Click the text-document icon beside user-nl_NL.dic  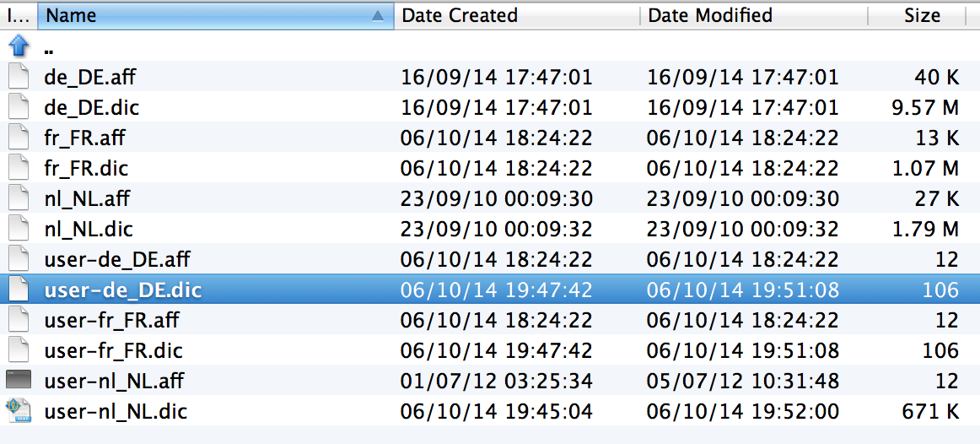pos(18,411)
